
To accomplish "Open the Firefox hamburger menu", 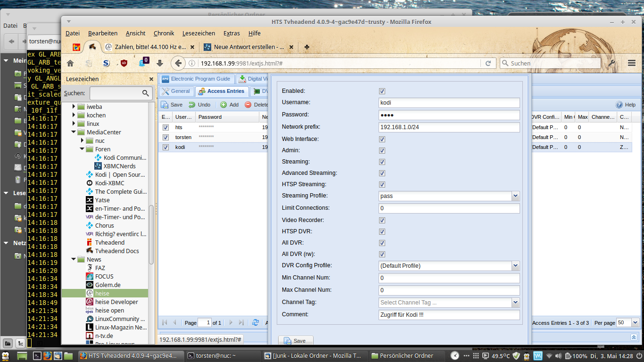I will pos(632,63).
